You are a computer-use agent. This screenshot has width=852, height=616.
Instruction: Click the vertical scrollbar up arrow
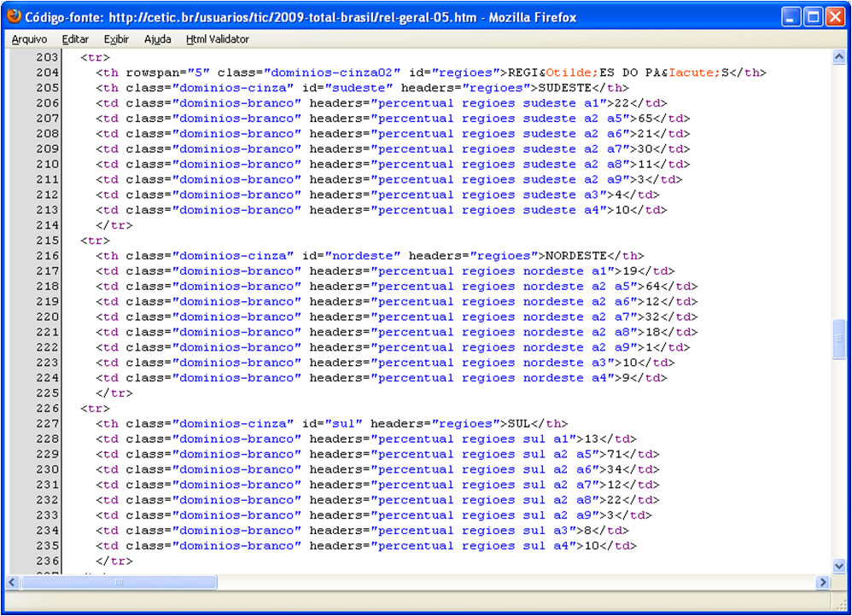(x=839, y=56)
